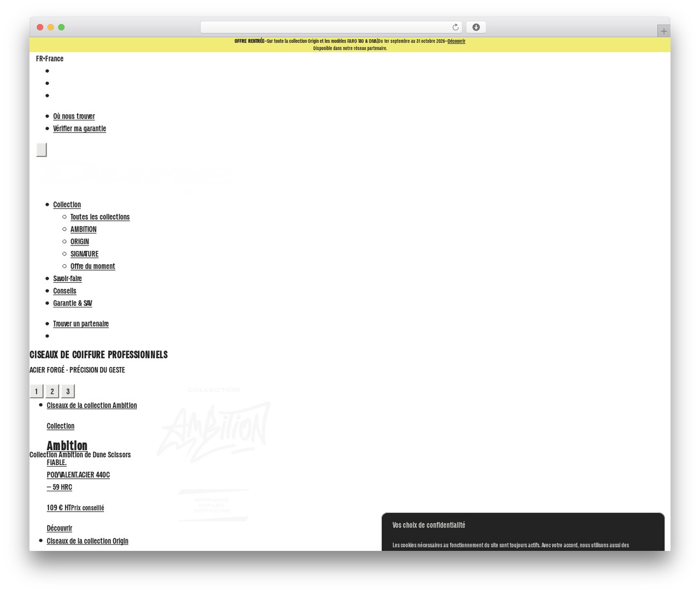This screenshot has width=700, height=593.
Task: Open the SIGNATURE collection submenu link
Action: [x=84, y=254]
